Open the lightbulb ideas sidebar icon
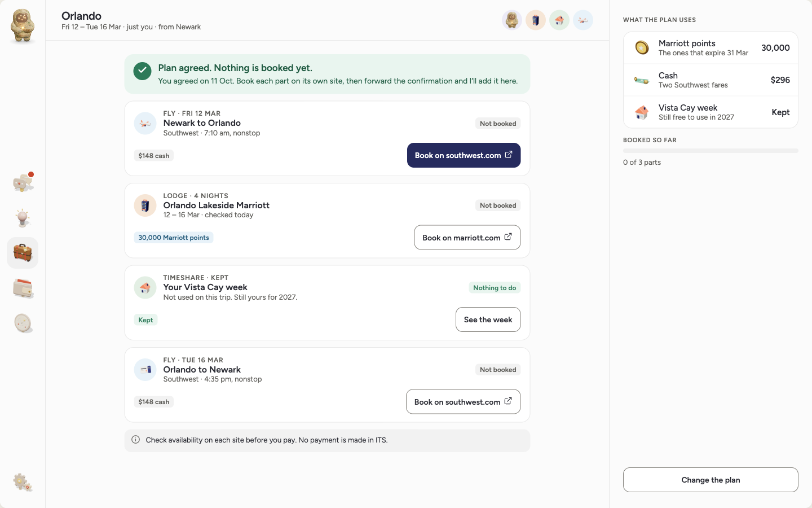This screenshot has width=812, height=508. pos(23,217)
